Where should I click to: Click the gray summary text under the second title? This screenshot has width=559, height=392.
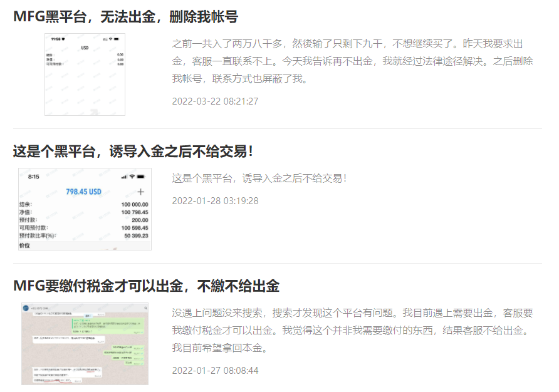(x=259, y=178)
